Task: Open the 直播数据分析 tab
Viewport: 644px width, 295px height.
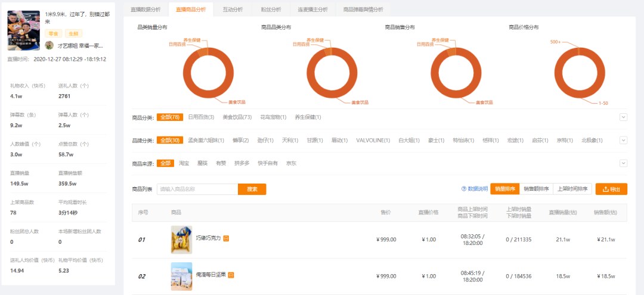Action: 145,10
